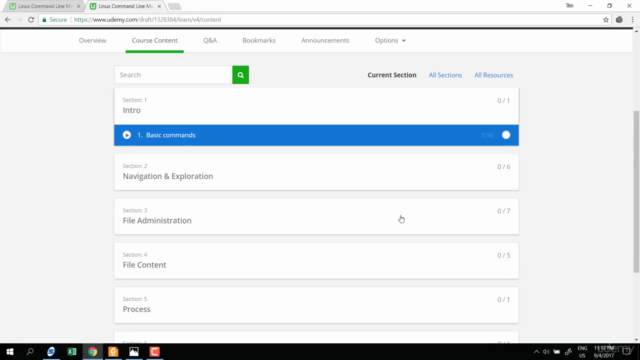Image resolution: width=640 pixels, height=360 pixels.
Task: Open the Options dropdown menu
Action: [390, 40]
